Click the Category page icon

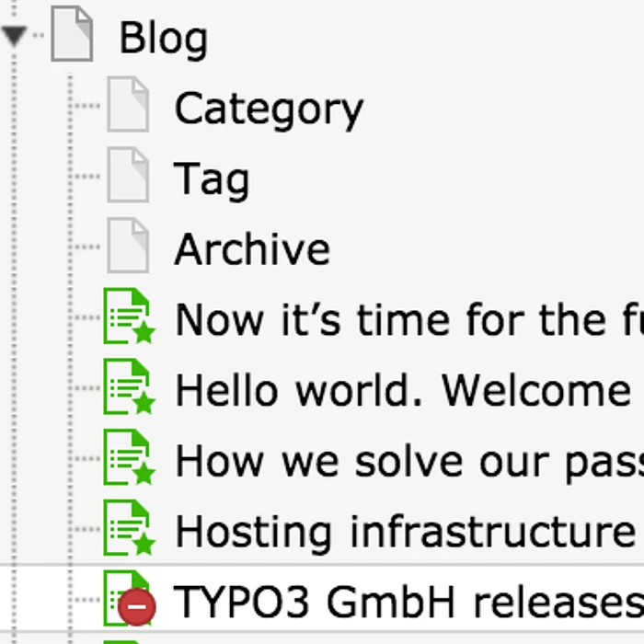click(127, 106)
